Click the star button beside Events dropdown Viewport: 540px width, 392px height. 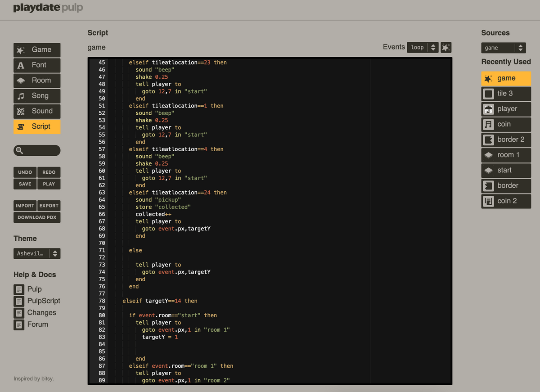445,47
